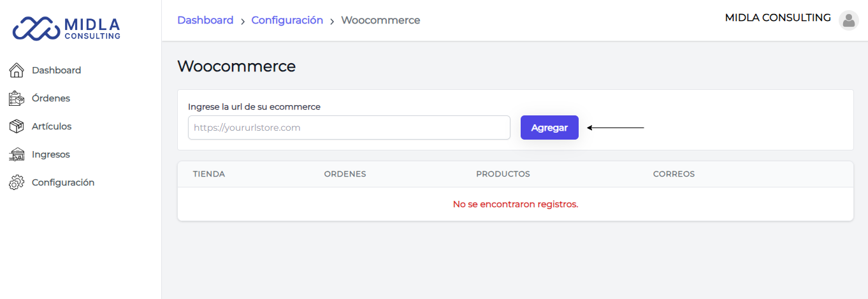Open Configuración from the sidebar menu
868x299 pixels.
(63, 182)
